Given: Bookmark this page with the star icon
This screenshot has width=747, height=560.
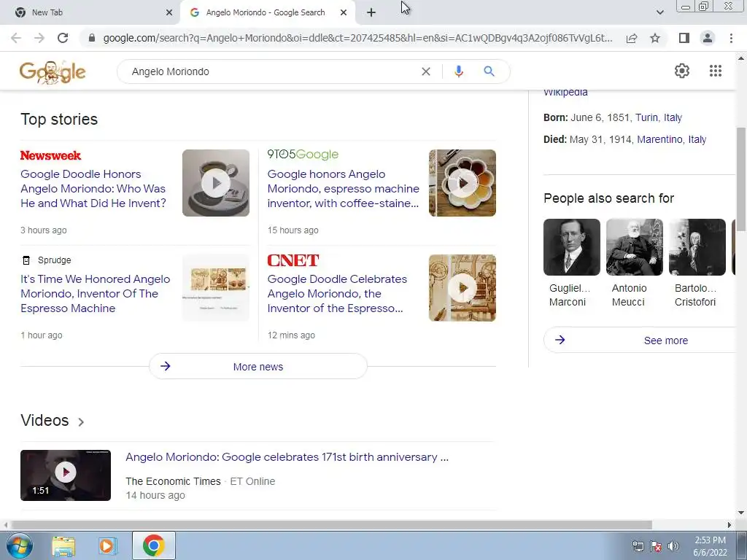Looking at the screenshot, I should [655, 38].
